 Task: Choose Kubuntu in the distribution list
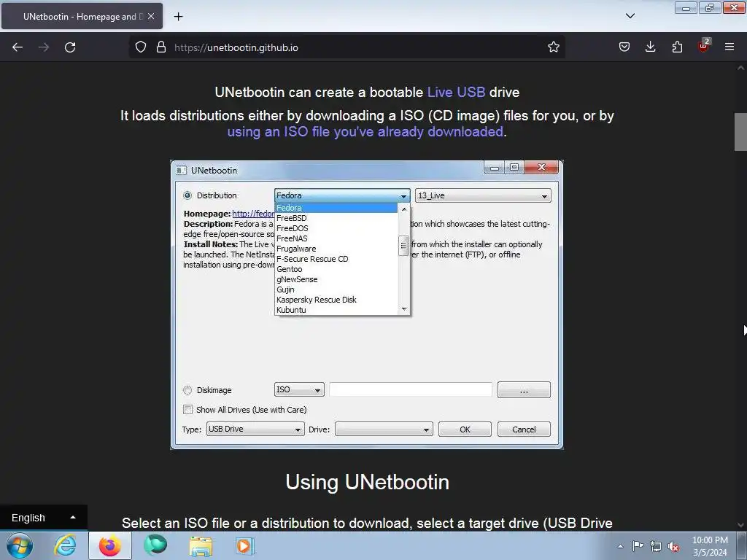pyautogui.click(x=336, y=310)
